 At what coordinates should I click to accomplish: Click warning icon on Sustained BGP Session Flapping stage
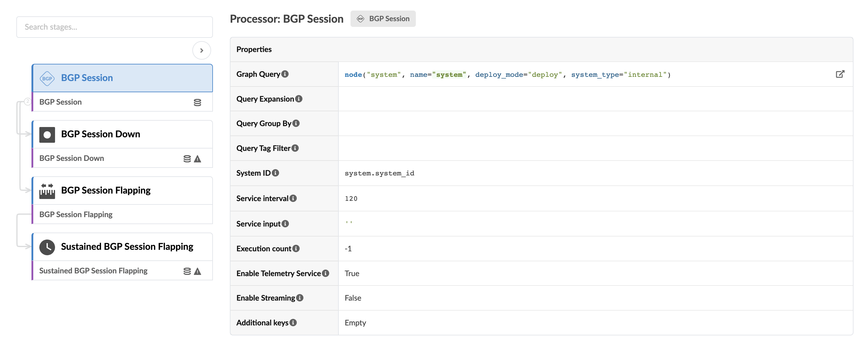(x=198, y=271)
